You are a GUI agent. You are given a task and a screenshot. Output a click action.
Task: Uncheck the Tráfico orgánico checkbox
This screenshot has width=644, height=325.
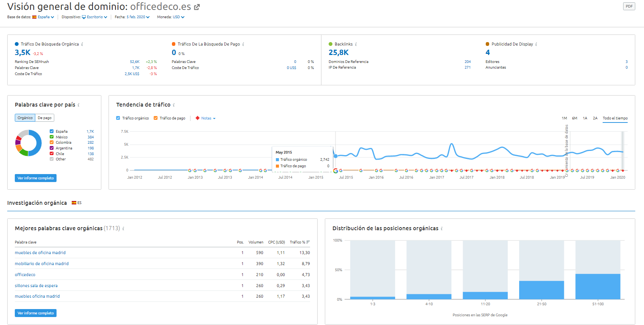click(x=118, y=118)
